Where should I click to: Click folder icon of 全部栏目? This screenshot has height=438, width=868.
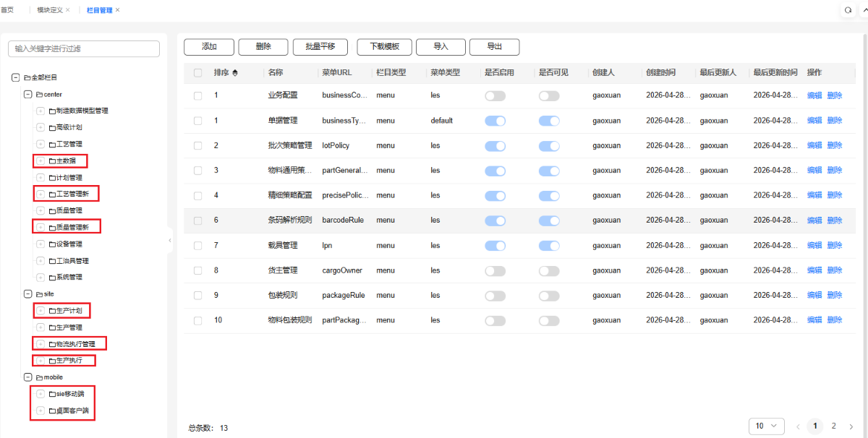click(27, 77)
